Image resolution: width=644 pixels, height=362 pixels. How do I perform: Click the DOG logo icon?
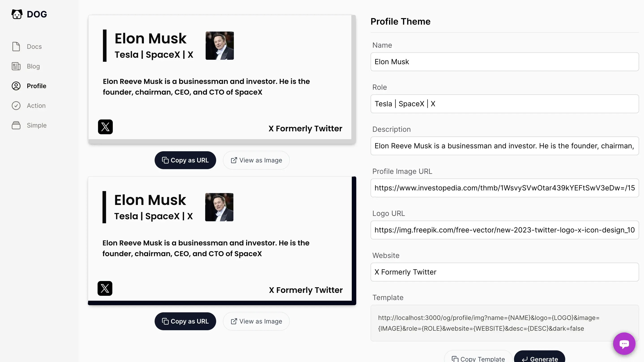pyautogui.click(x=17, y=14)
